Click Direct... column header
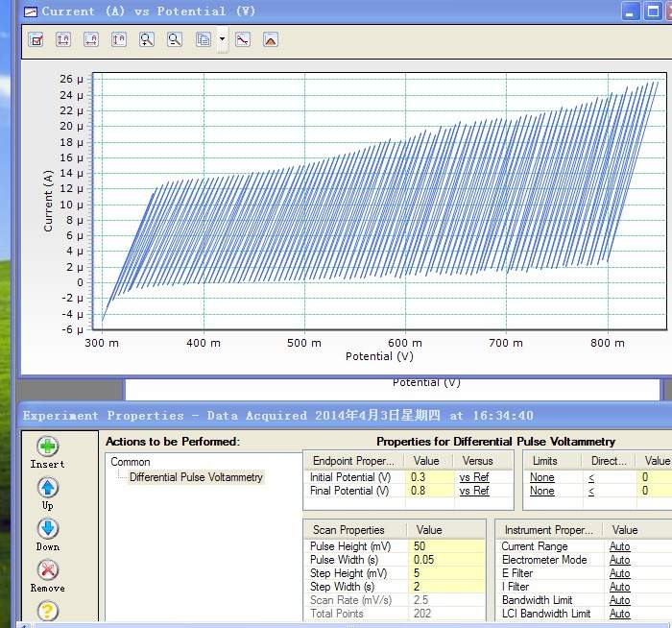The height and width of the screenshot is (628, 672). [x=609, y=461]
